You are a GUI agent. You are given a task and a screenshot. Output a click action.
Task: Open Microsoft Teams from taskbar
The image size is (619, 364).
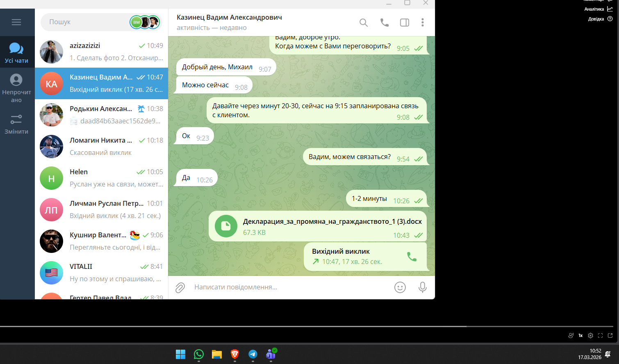(271, 354)
